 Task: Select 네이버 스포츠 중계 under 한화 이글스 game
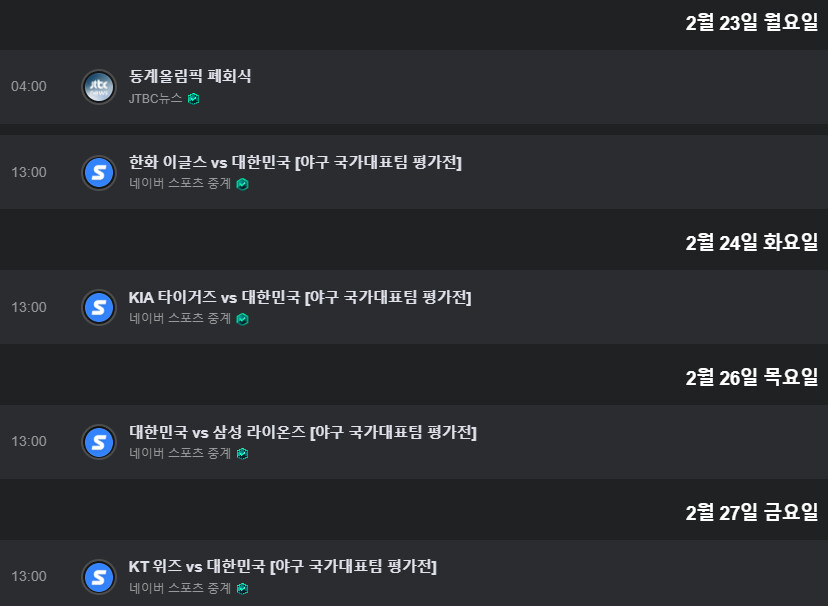pyautogui.click(x=180, y=184)
